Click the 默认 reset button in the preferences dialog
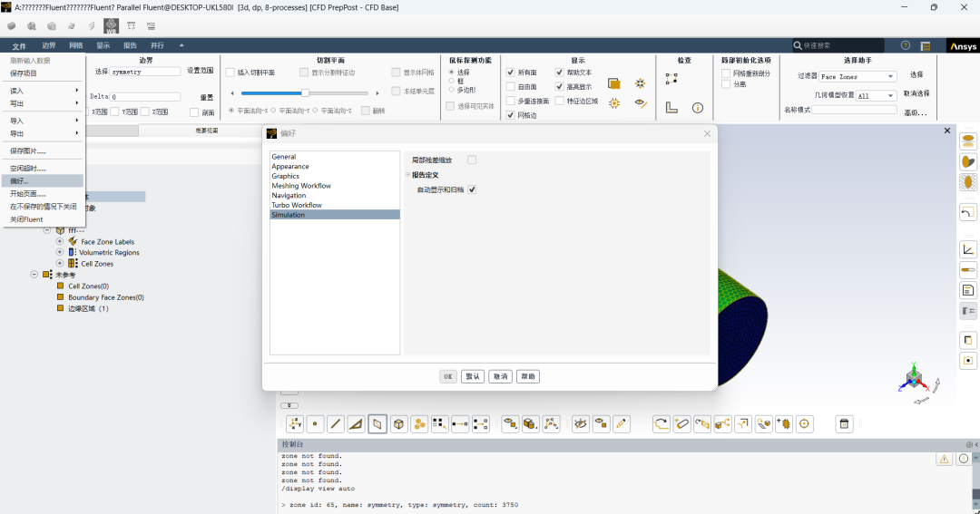980x514 pixels. pos(473,376)
